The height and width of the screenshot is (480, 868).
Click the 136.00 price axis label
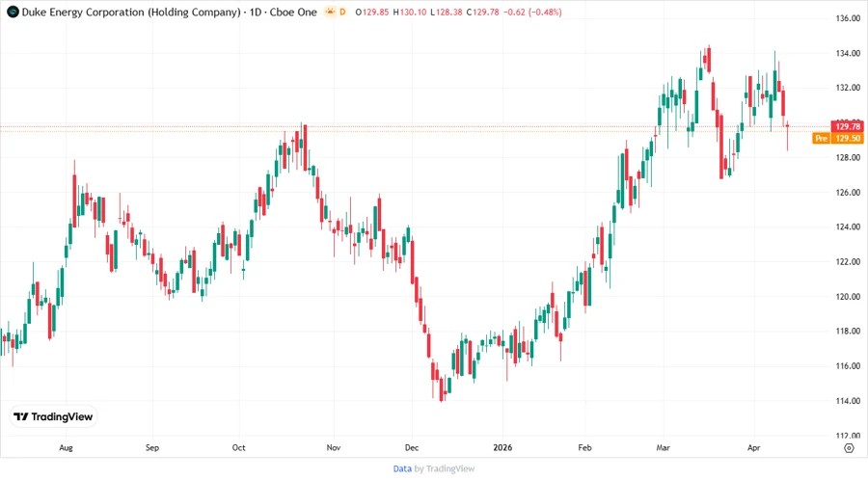point(848,18)
